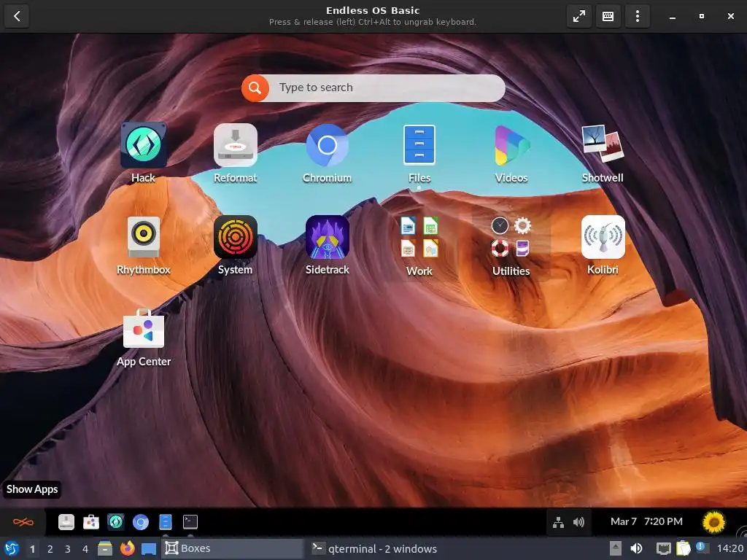This screenshot has height=560, width=747.
Task: Open Chromium from the desktop grid
Action: 328,145
